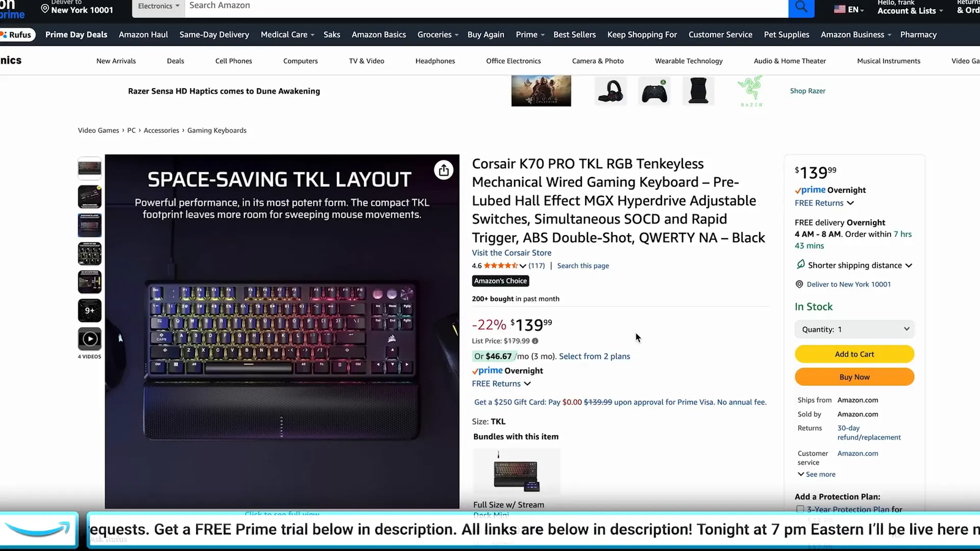
Task: Click the search magnifier button
Action: coord(801,7)
